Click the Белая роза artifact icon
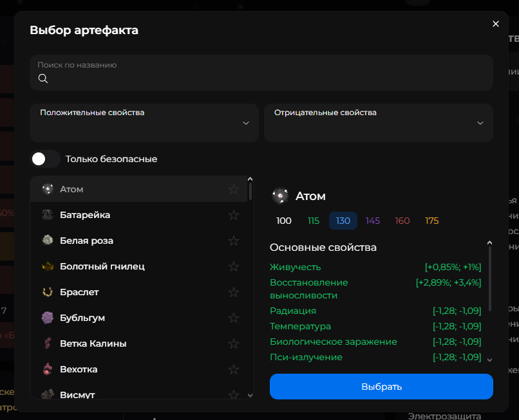Viewport: 519px width, 420px height. 48,241
